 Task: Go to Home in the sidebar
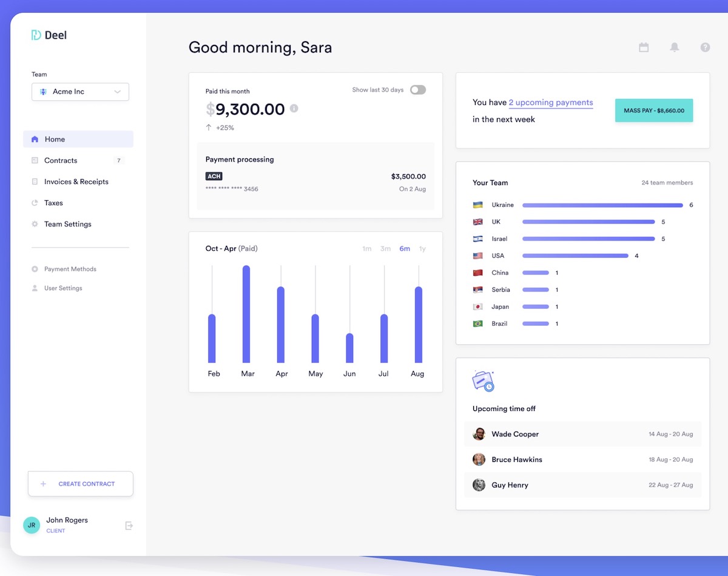[x=53, y=139]
